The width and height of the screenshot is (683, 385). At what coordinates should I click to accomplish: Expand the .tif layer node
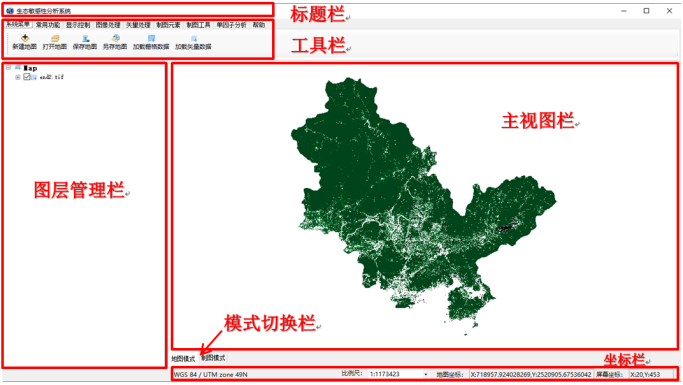(17, 77)
